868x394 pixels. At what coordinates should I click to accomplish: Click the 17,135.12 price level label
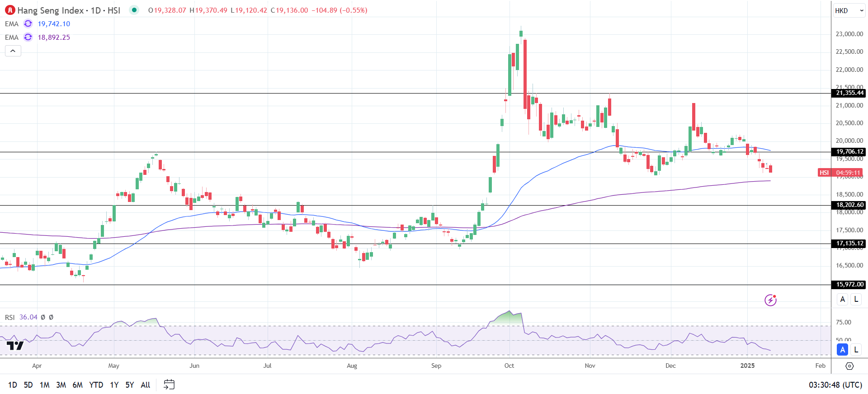point(849,244)
